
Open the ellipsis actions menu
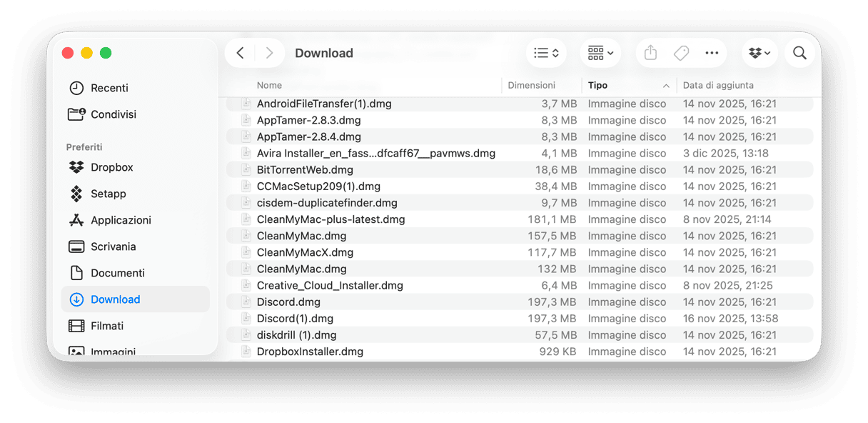point(712,53)
